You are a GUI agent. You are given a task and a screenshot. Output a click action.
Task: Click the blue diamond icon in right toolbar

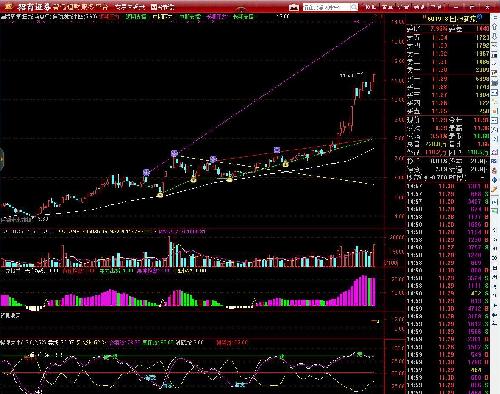pos(495,180)
